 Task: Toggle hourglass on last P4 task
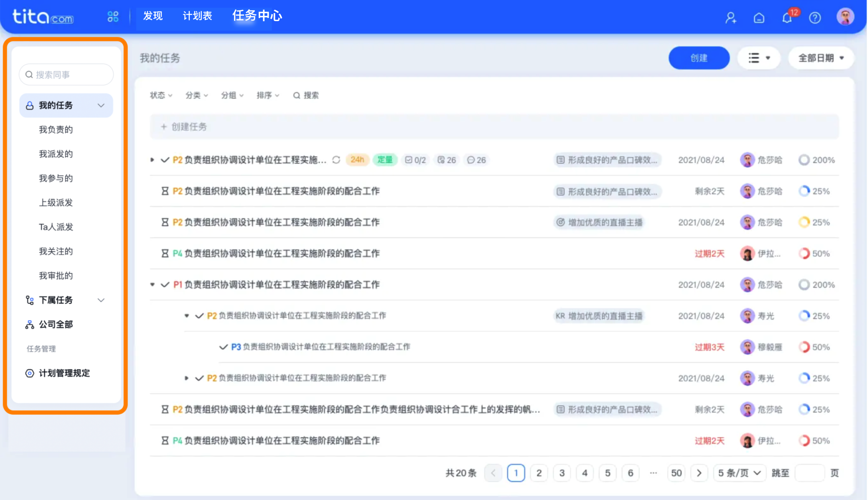point(165,441)
